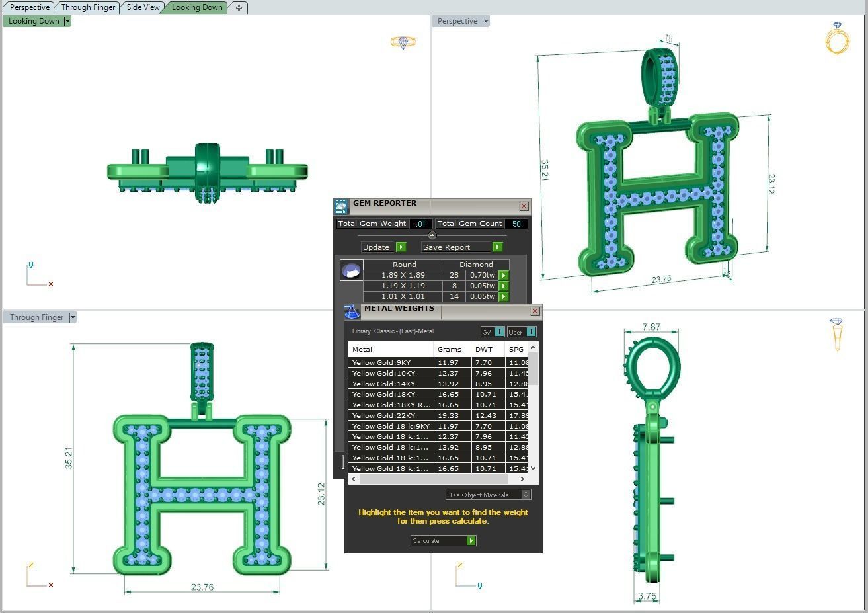This screenshot has height=613, width=868.
Task: Click the Looking Down viewport title label
Action: (34, 21)
